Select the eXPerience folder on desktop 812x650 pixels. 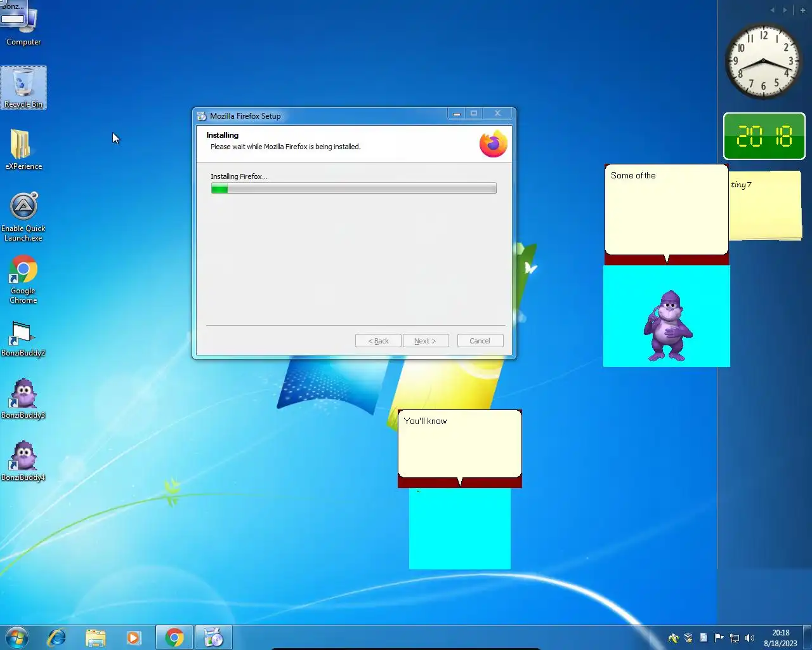pyautogui.click(x=23, y=149)
